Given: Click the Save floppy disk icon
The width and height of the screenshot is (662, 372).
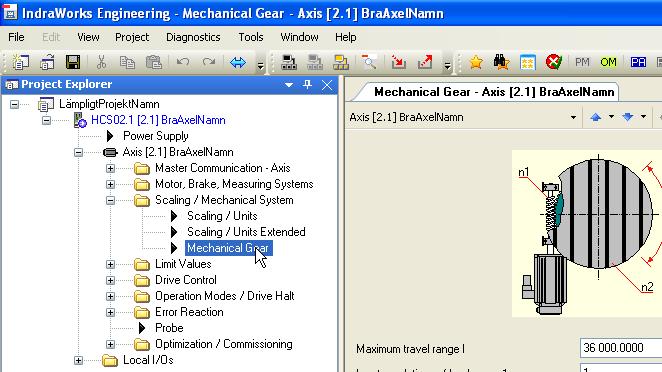Looking at the screenshot, I should tap(73, 62).
